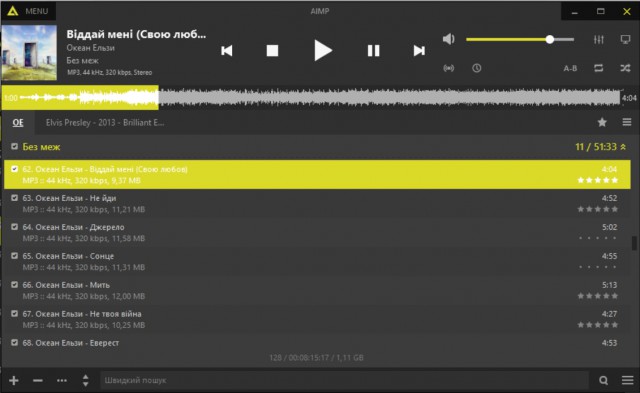
Task: Adjust the volume slider handle
Action: pos(550,39)
